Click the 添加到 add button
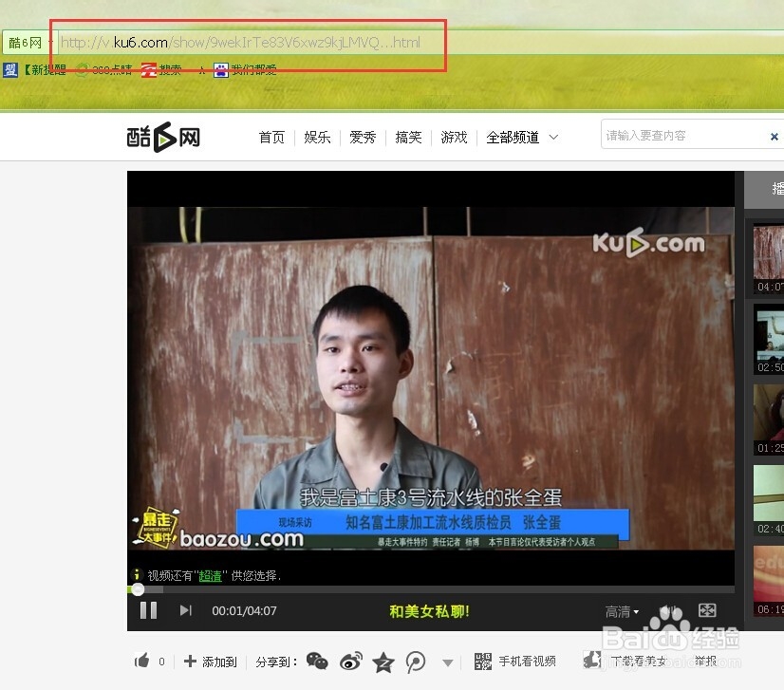The height and width of the screenshot is (690, 784). (210, 660)
